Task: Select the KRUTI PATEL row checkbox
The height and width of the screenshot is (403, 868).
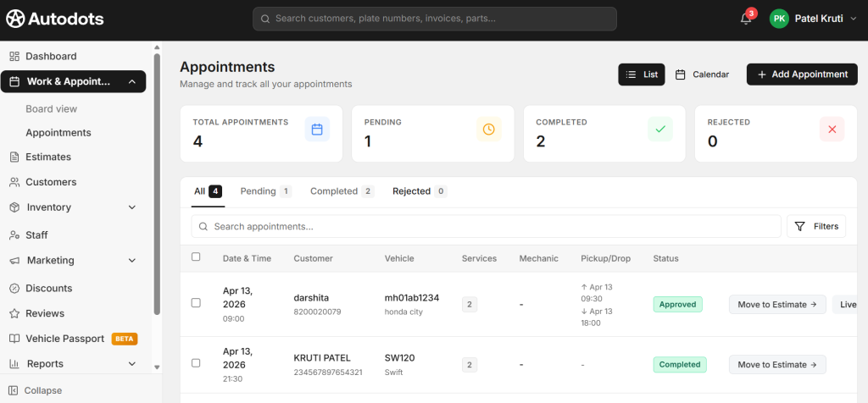Action: [x=196, y=363]
